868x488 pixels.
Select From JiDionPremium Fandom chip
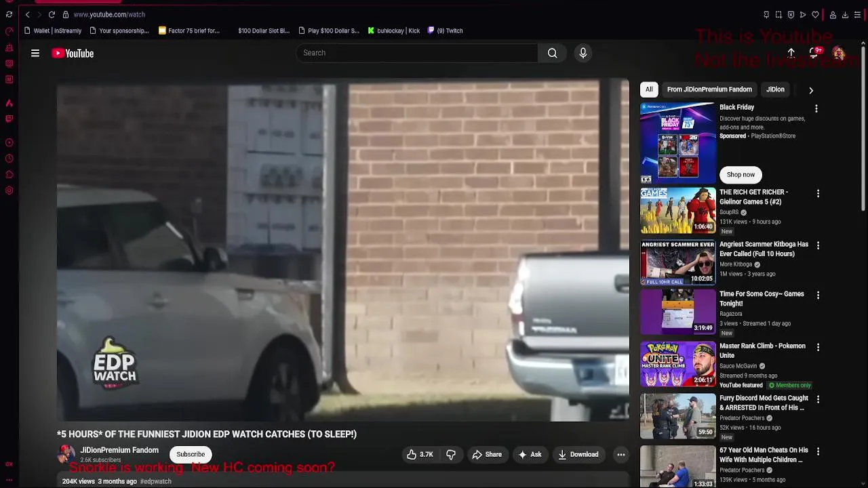point(709,89)
